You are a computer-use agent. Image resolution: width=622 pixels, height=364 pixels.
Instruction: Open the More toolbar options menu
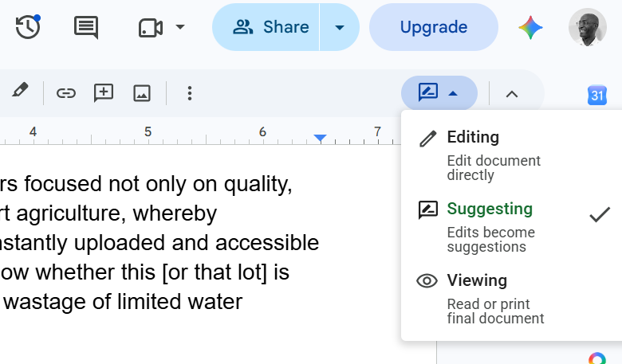pos(190,93)
